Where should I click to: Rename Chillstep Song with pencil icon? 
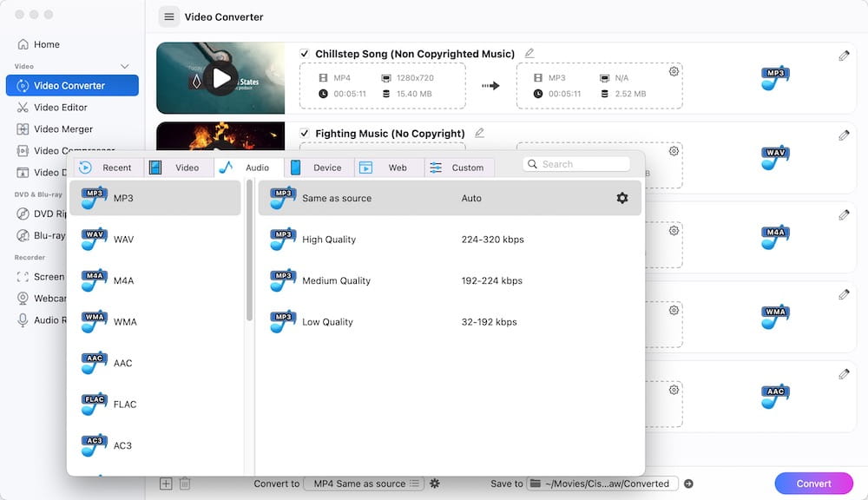pyautogui.click(x=529, y=53)
